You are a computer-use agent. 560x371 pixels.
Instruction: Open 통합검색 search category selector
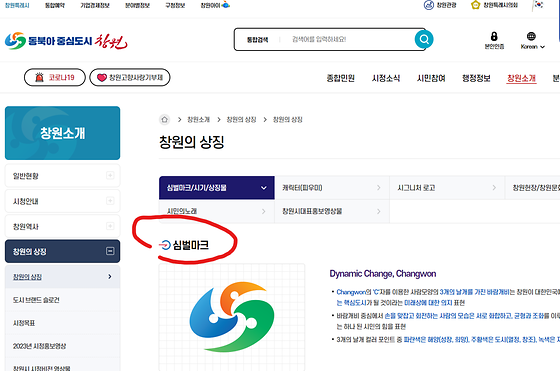pos(258,40)
